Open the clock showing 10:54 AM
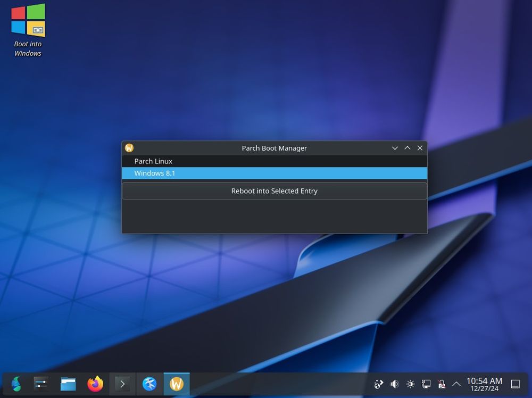 pos(484,384)
